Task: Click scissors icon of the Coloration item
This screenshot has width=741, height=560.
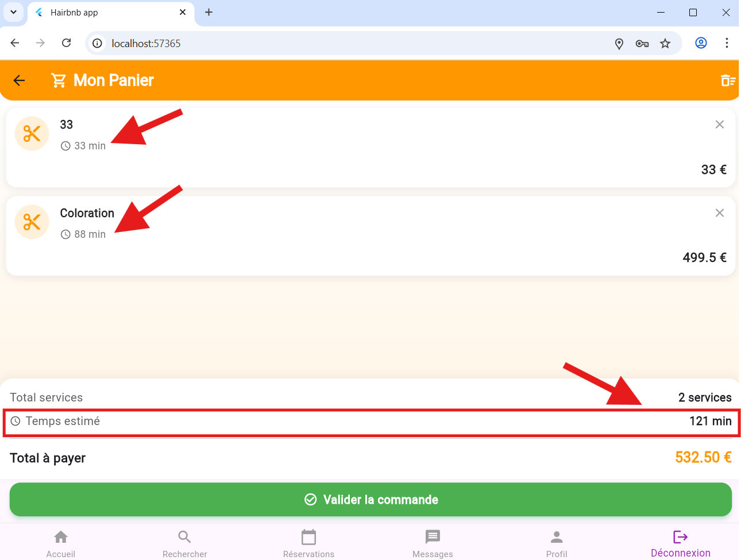Action: [32, 222]
